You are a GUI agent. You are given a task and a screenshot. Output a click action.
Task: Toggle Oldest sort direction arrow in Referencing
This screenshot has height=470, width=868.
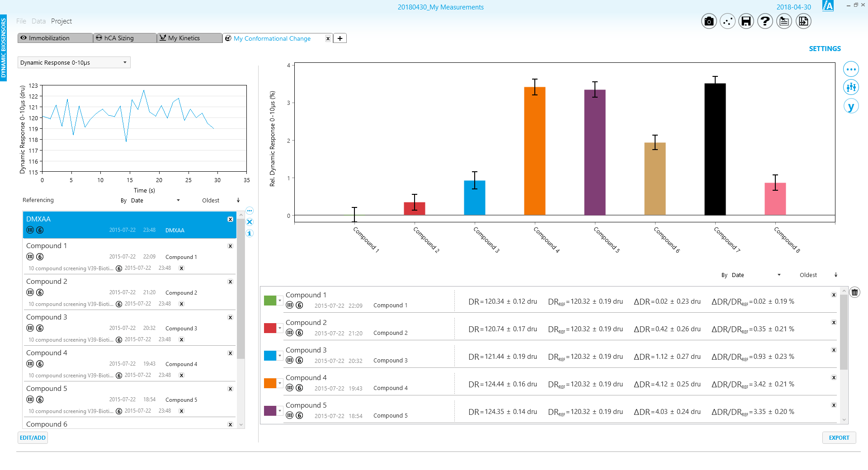[x=238, y=200]
